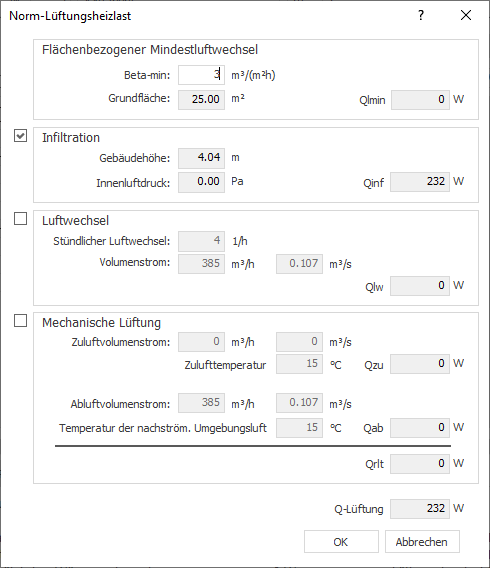This screenshot has width=490, height=568.
Task: Click the Volumenstrom m³/h field
Action: (201, 263)
